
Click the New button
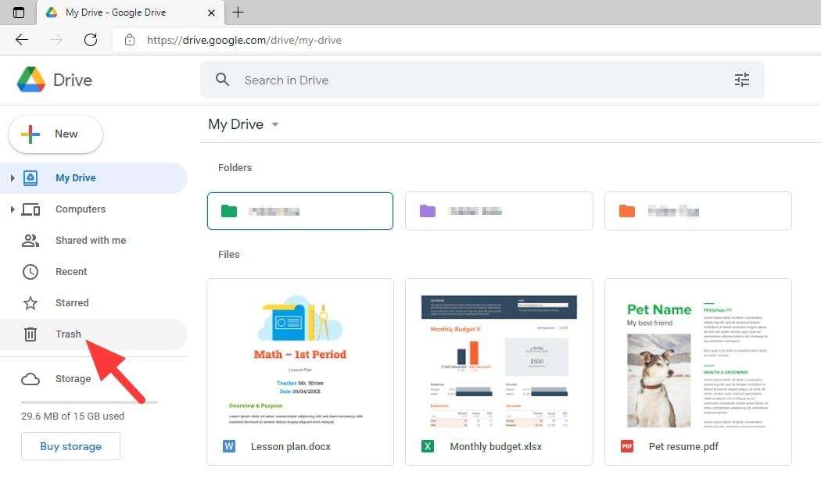[x=55, y=134]
